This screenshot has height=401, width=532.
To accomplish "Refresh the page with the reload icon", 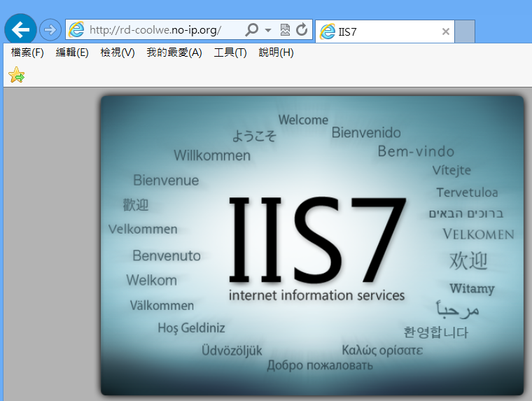I will [302, 30].
